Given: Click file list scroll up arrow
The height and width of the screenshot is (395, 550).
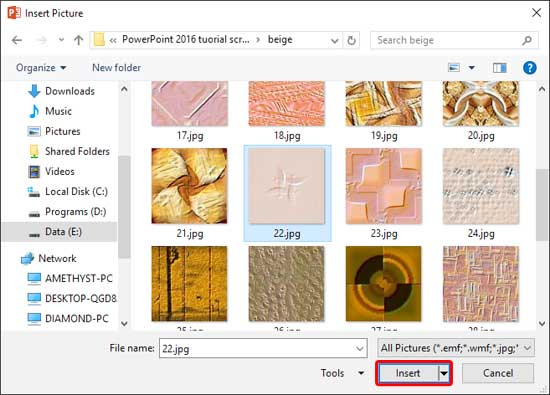Looking at the screenshot, I should click(x=542, y=89).
